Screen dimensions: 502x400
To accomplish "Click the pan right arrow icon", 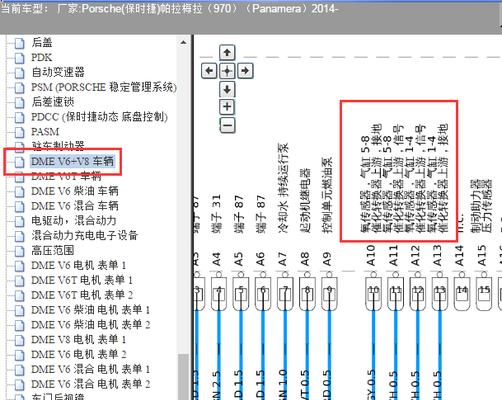I will click(x=245, y=70).
